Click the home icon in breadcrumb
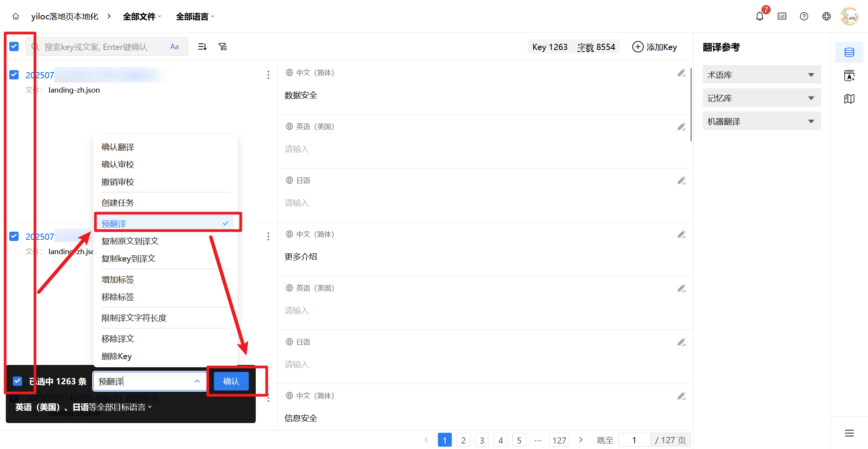The height and width of the screenshot is (449, 868). (x=15, y=16)
